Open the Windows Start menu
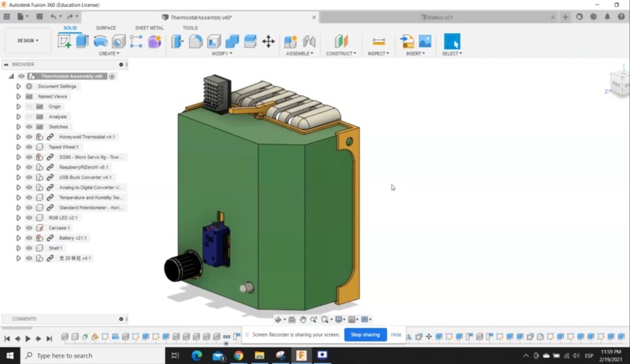 coord(10,355)
